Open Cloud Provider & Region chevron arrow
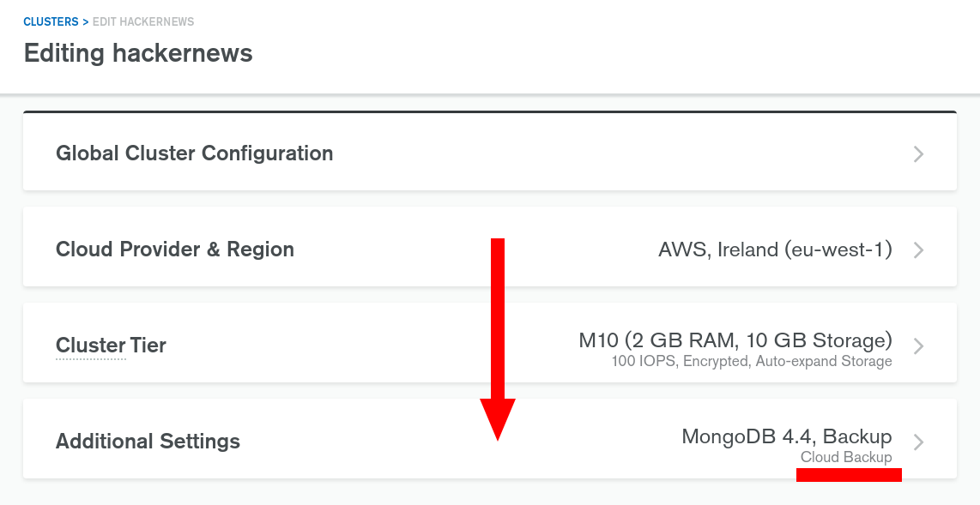This screenshot has height=505, width=980. click(918, 250)
